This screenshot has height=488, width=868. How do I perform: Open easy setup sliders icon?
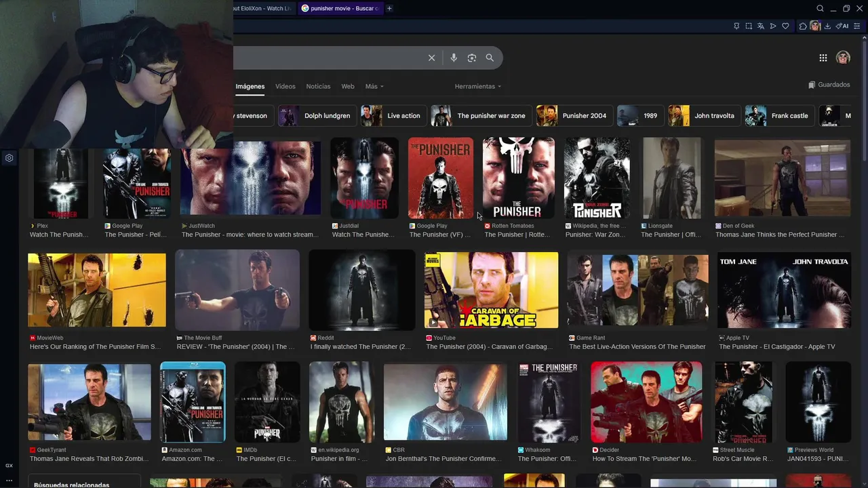click(x=859, y=26)
